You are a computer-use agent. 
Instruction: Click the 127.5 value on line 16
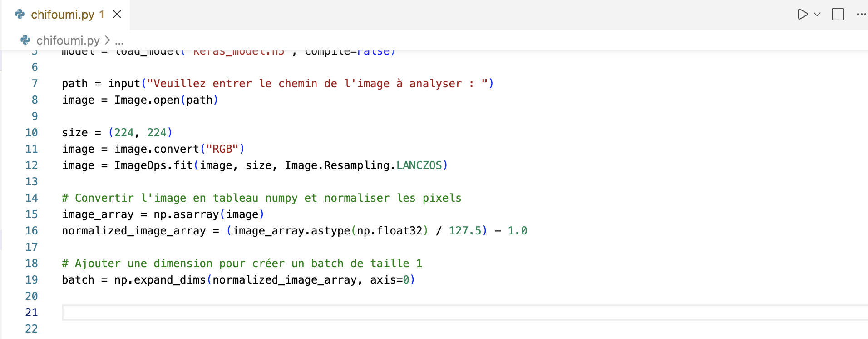[465, 231]
